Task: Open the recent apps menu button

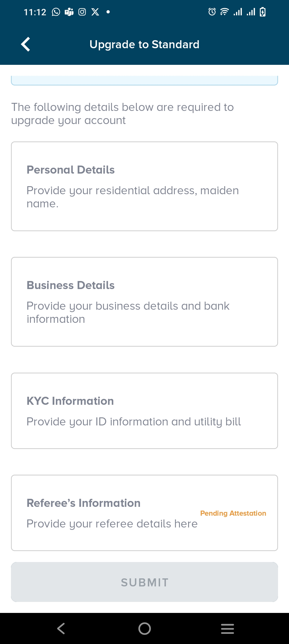Action: point(227,628)
